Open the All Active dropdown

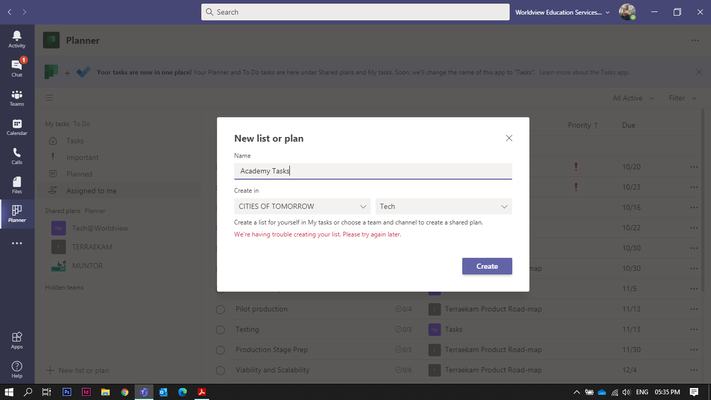pyautogui.click(x=633, y=98)
